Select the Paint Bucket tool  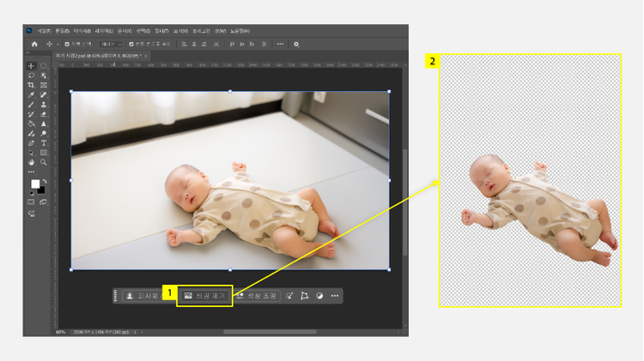pos(31,123)
